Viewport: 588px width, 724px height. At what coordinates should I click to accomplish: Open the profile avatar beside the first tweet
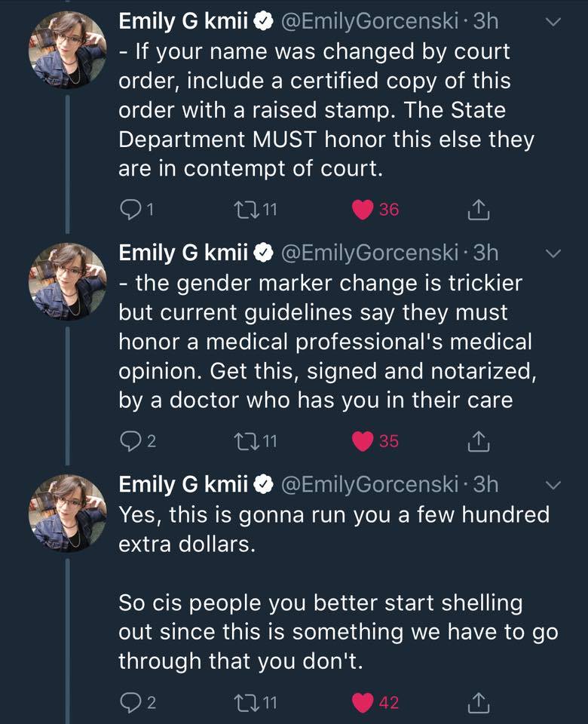click(x=68, y=51)
